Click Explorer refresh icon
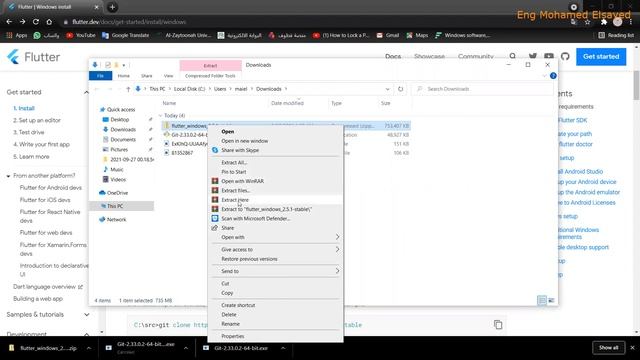The image size is (640, 360). point(400,89)
